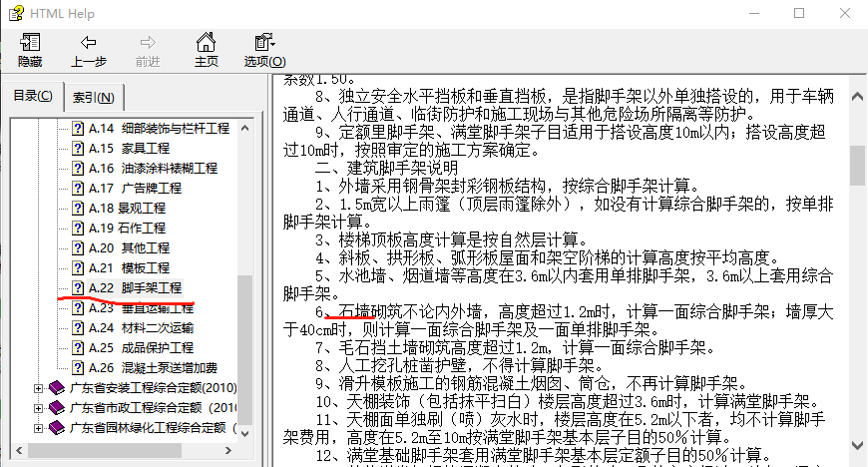Image resolution: width=868 pixels, height=467 pixels.
Task: Click the line 8、人工挖孔桩凿护壁
Action: coord(460,365)
